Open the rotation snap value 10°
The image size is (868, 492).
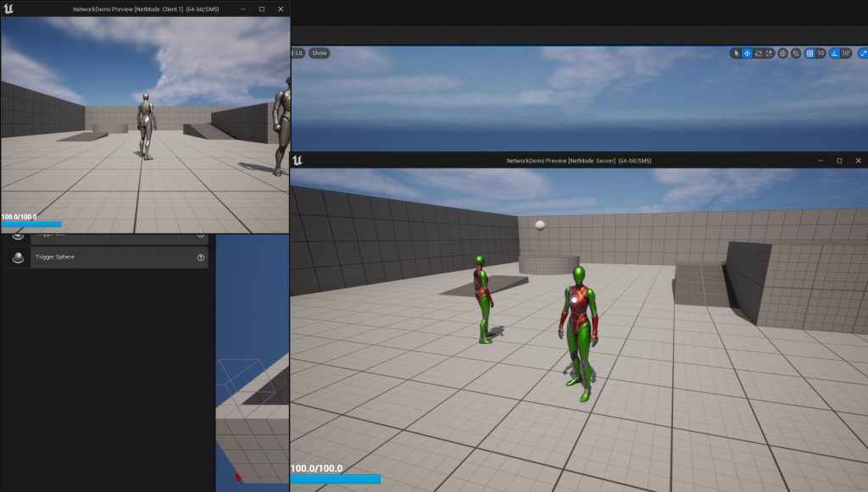pyautogui.click(x=846, y=53)
